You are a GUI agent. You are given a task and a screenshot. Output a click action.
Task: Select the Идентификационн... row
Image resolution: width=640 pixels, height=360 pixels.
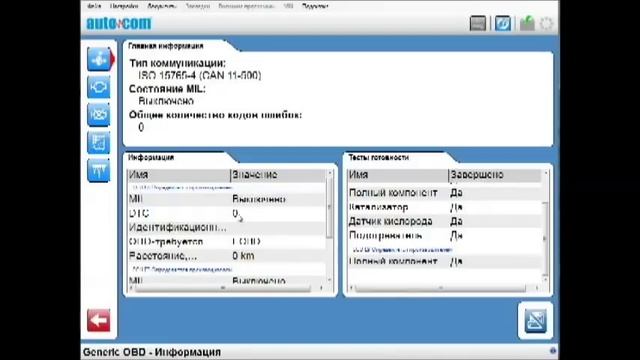[x=227, y=227]
